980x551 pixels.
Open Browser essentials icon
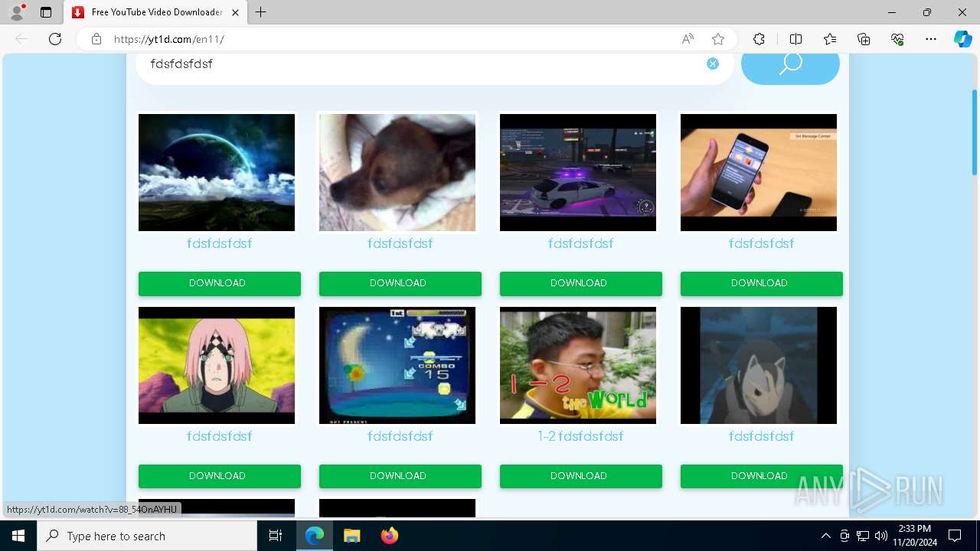point(897,39)
